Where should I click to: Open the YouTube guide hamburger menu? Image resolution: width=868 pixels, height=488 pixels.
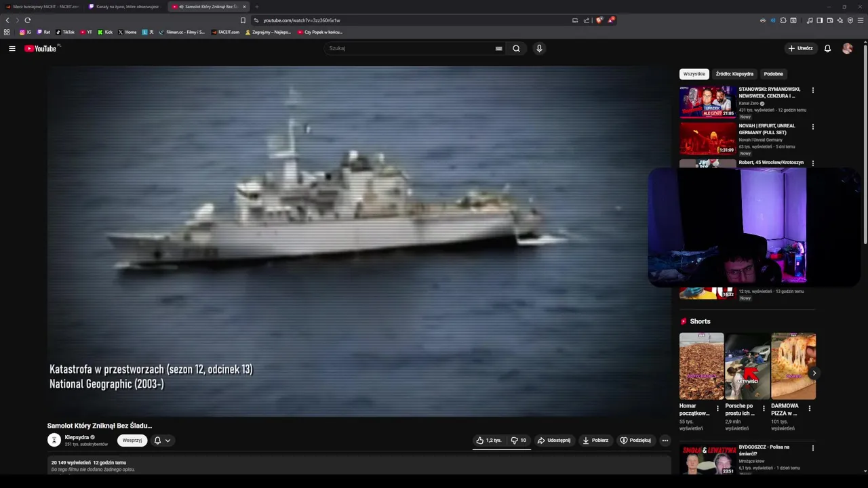pyautogui.click(x=12, y=48)
